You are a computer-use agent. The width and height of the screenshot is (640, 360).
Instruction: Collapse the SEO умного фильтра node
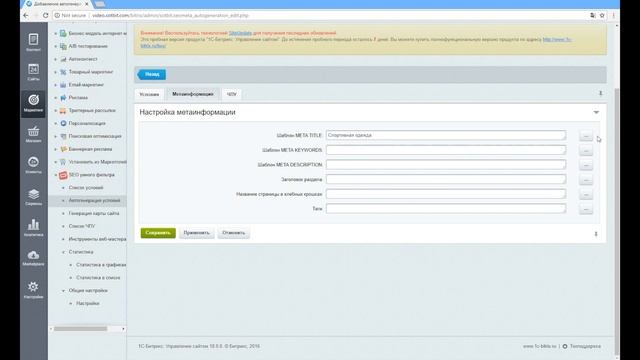click(56, 175)
